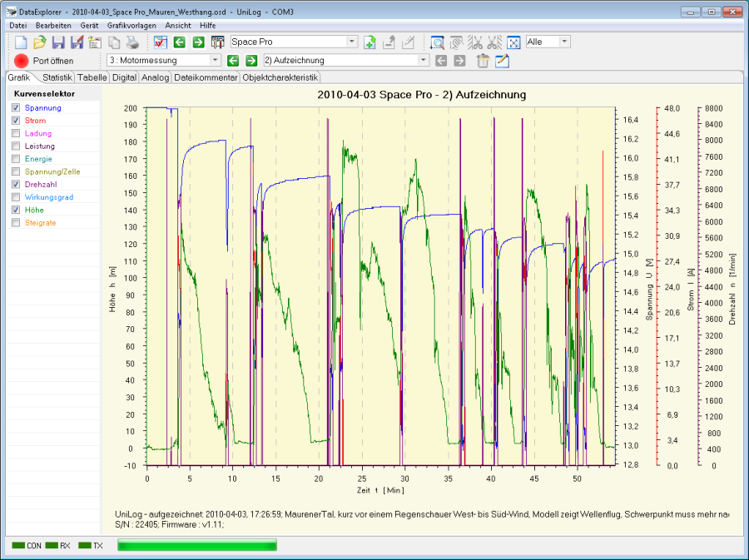Image resolution: width=749 pixels, height=560 pixels.
Task: Click the open file folder icon
Action: 40,42
